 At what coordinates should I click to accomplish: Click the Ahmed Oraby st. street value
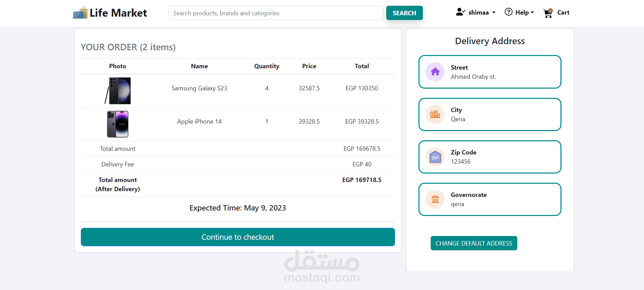[x=473, y=77]
